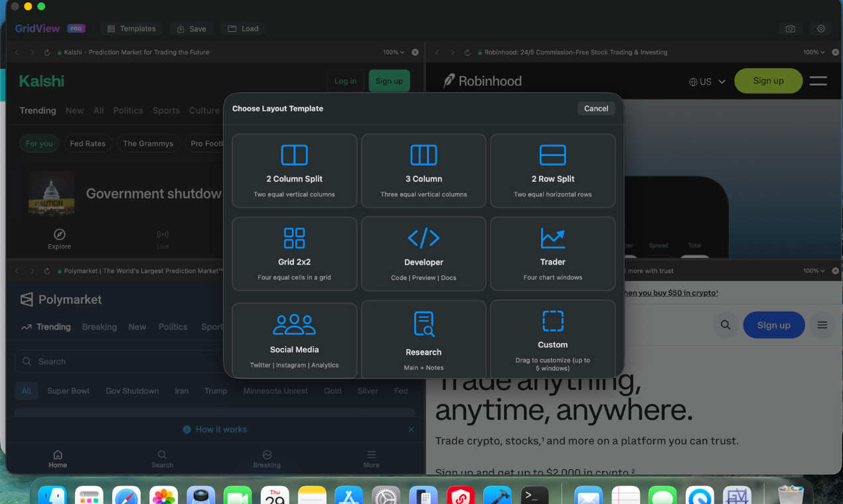The height and width of the screenshot is (504, 843).
Task: Tap the Breaking icon in Polymarket's bottom nav
Action: click(267, 458)
